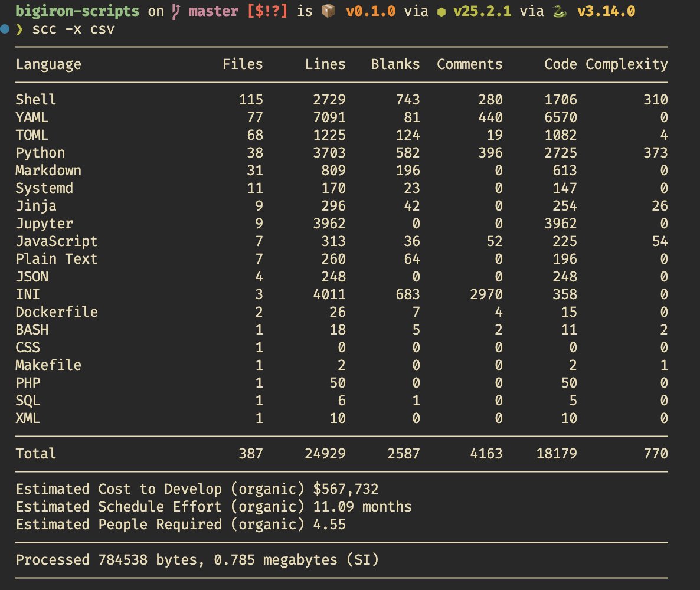This screenshot has width=700, height=590.
Task: Click the 'scc -x csv' command text
Action: [x=73, y=29]
